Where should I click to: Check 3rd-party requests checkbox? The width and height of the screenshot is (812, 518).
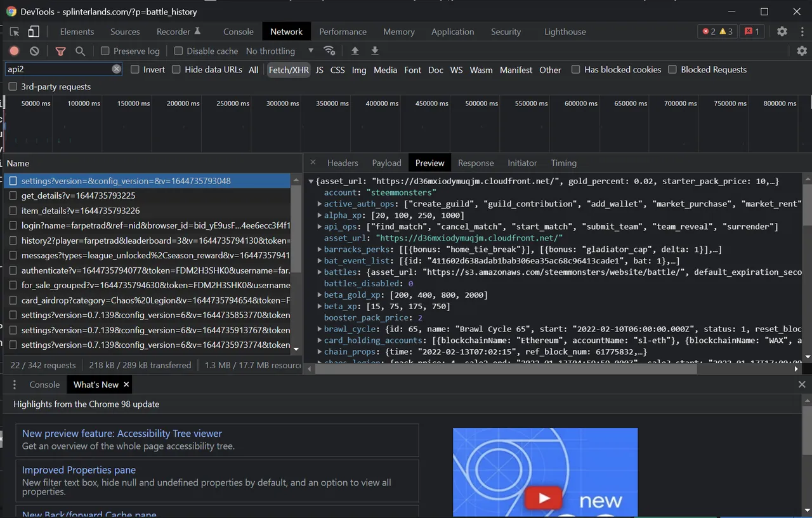coord(13,86)
